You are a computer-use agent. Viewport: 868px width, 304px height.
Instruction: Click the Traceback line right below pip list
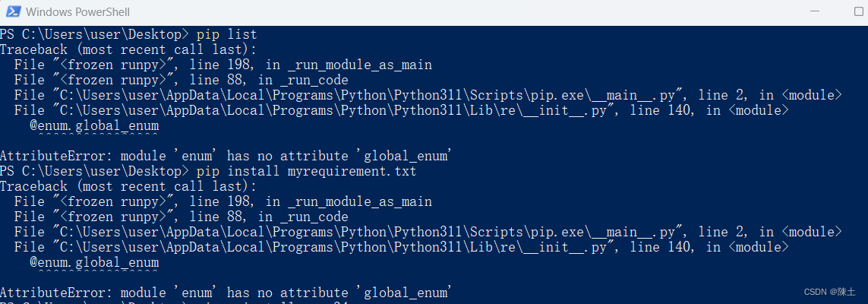(x=128, y=50)
